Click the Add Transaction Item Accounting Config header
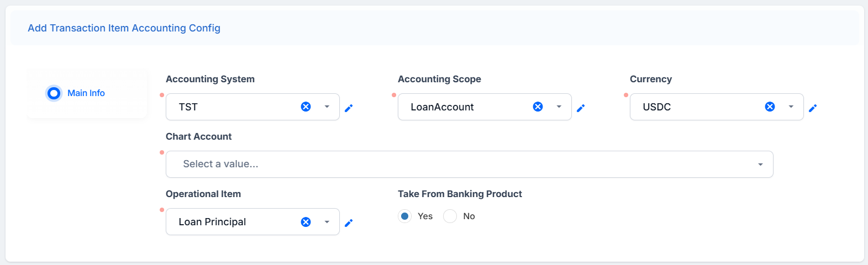The height and width of the screenshot is (265, 868). tap(124, 28)
